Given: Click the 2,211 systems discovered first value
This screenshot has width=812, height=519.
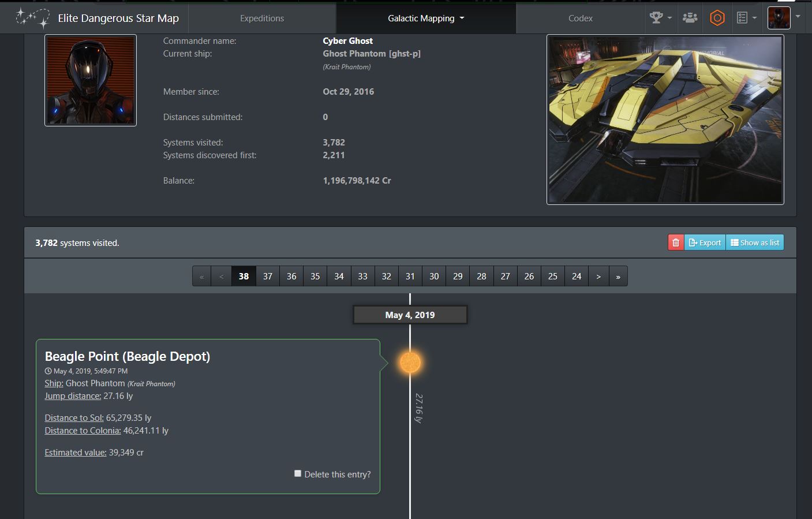Looking at the screenshot, I should (334, 155).
